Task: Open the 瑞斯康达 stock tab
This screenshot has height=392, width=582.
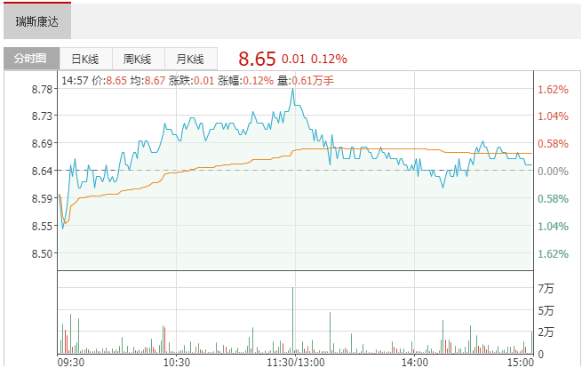Action: point(36,21)
